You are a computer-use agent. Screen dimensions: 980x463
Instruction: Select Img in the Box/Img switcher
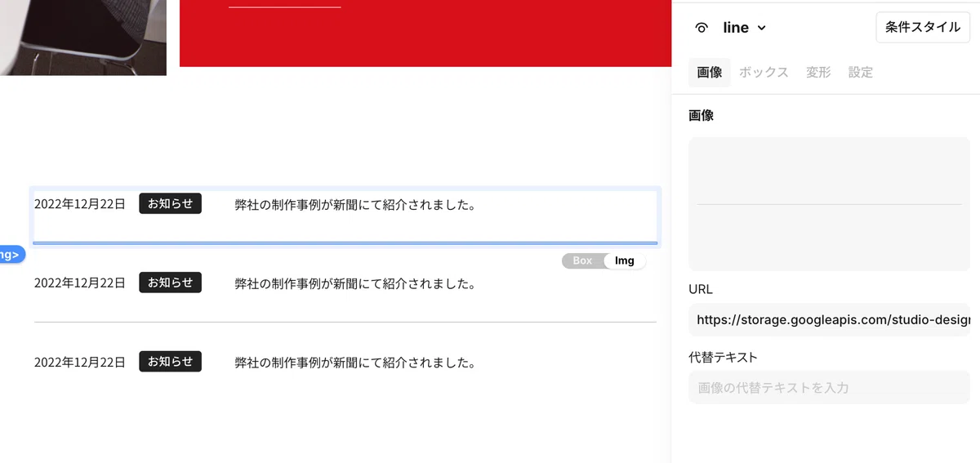tap(625, 260)
